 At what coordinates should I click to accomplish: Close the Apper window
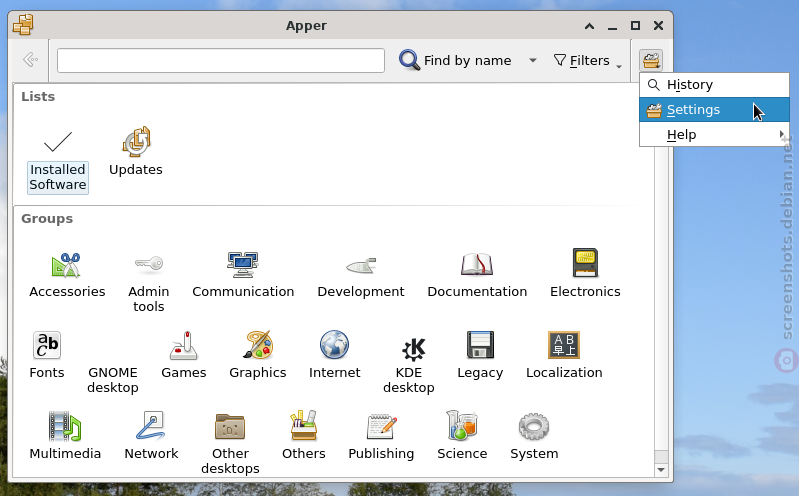658,25
